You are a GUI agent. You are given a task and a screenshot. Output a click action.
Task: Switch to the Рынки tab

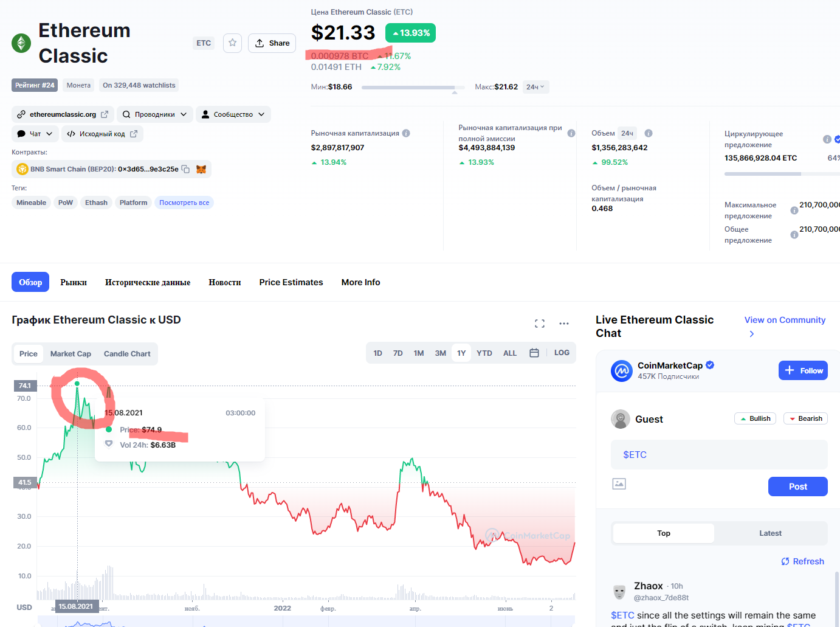point(74,282)
